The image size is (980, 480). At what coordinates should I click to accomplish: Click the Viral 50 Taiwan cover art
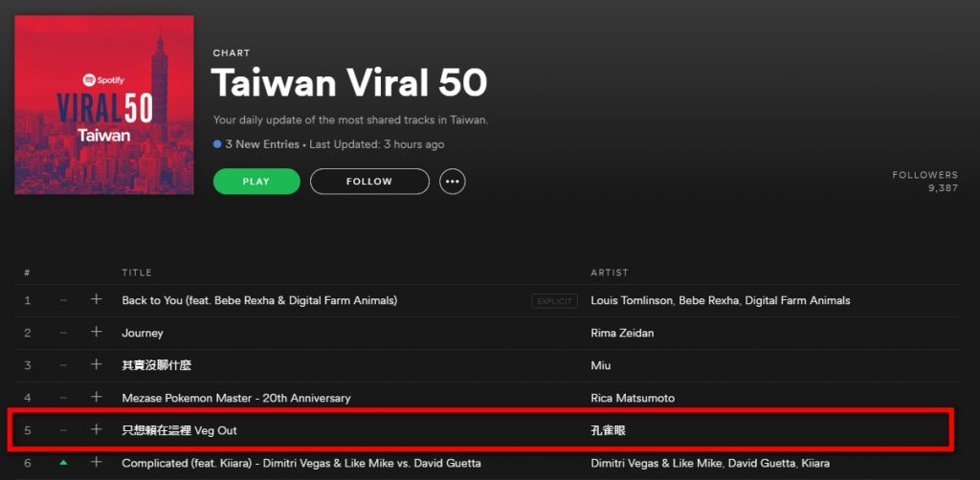104,105
